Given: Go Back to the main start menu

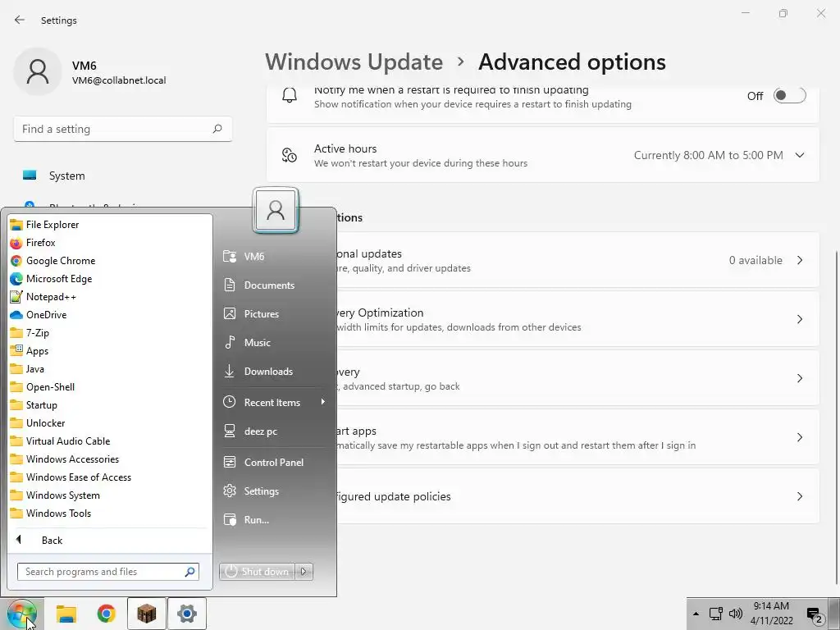Looking at the screenshot, I should 110,540.
